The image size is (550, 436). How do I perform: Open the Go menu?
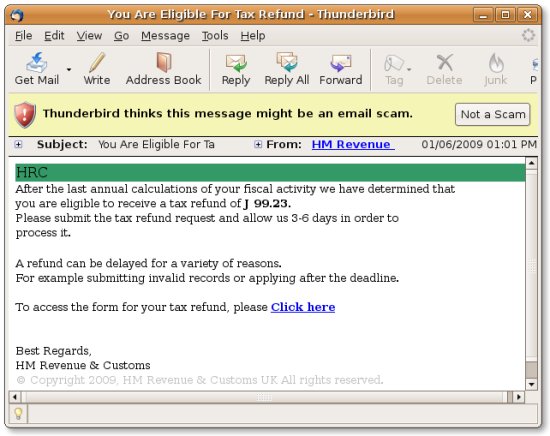(x=121, y=35)
